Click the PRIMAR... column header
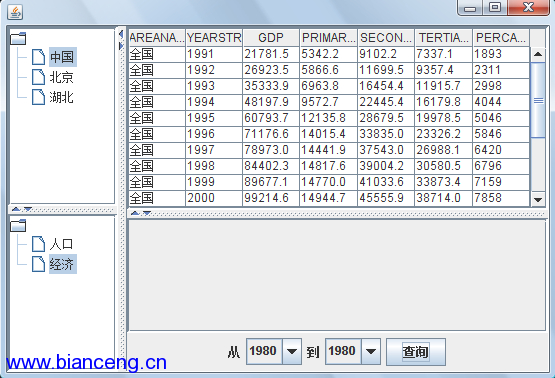Image resolution: width=555 pixels, height=378 pixels. pyautogui.click(x=328, y=38)
